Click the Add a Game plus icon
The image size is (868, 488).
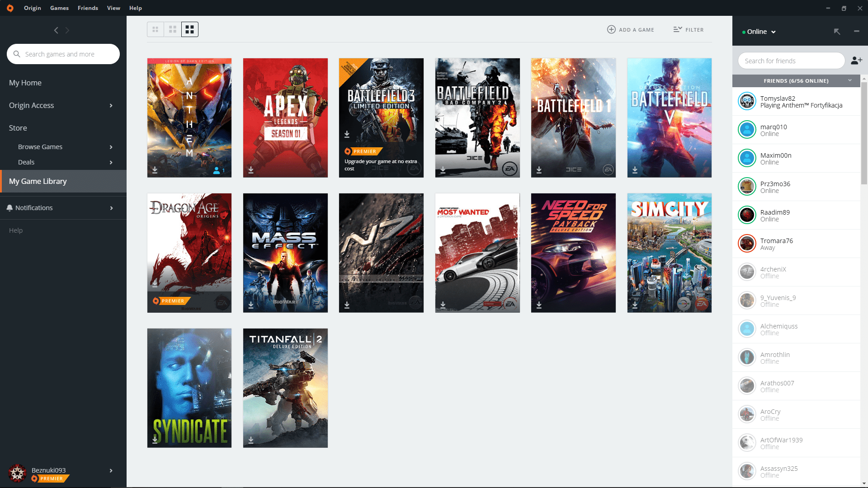coord(611,29)
